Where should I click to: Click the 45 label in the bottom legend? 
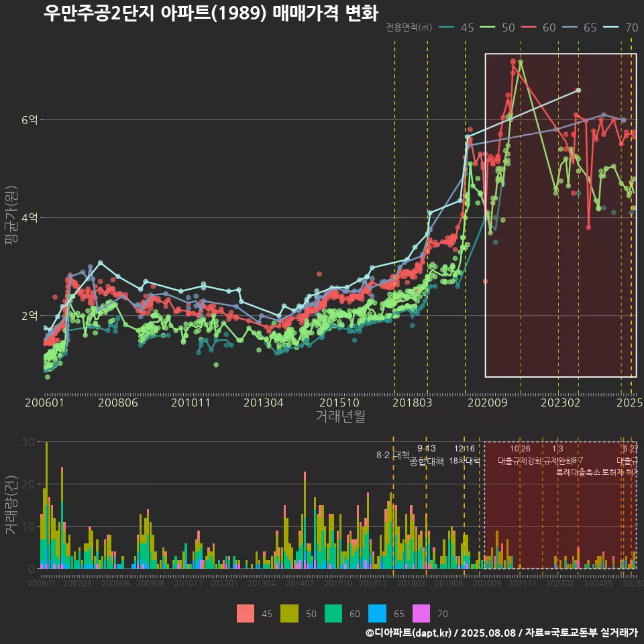267,614
